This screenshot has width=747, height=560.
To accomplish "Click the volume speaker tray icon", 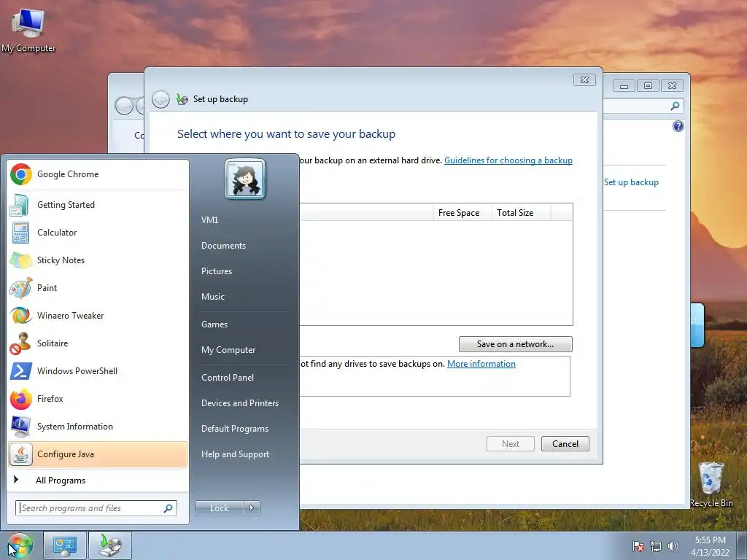I will (x=673, y=546).
